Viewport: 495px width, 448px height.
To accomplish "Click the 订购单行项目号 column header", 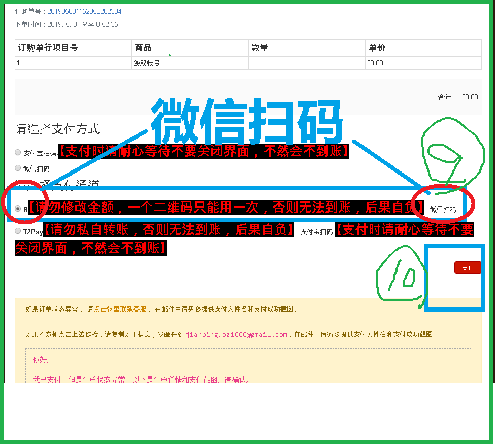I will (x=73, y=48).
